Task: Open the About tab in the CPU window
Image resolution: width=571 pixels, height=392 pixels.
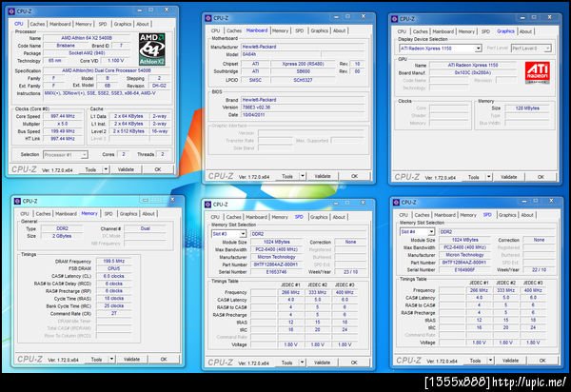Action: coord(143,24)
